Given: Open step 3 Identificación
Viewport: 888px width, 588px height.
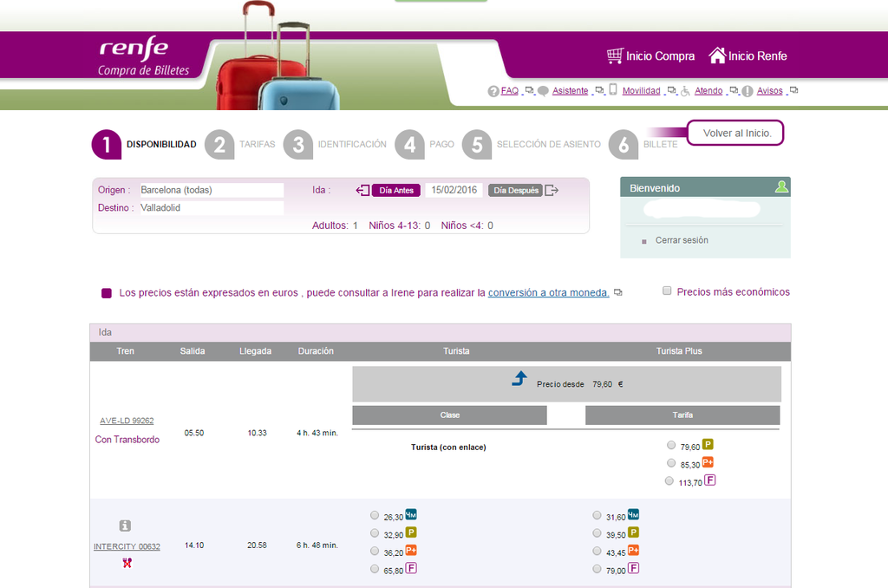Looking at the screenshot, I should click(x=336, y=145).
